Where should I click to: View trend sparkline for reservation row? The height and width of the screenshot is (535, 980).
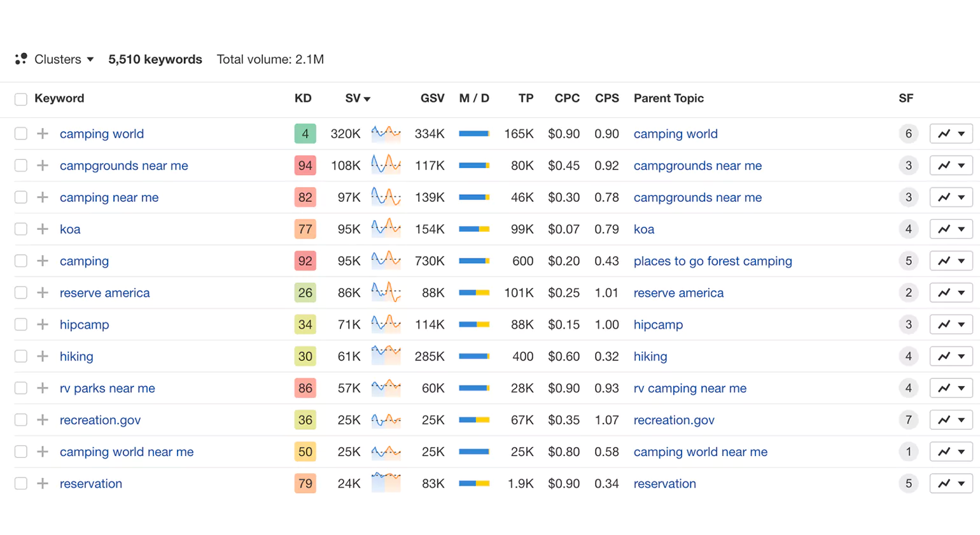(x=386, y=483)
